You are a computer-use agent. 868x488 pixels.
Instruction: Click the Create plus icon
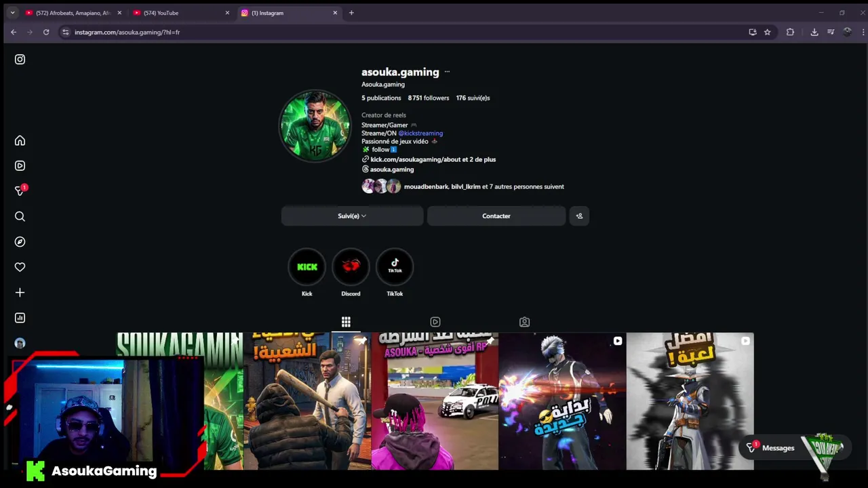tap(20, 293)
